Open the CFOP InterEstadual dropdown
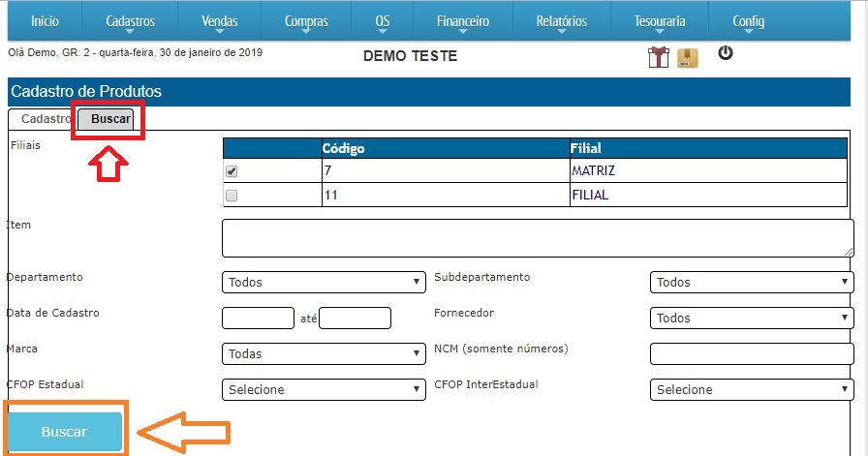 coord(751,390)
